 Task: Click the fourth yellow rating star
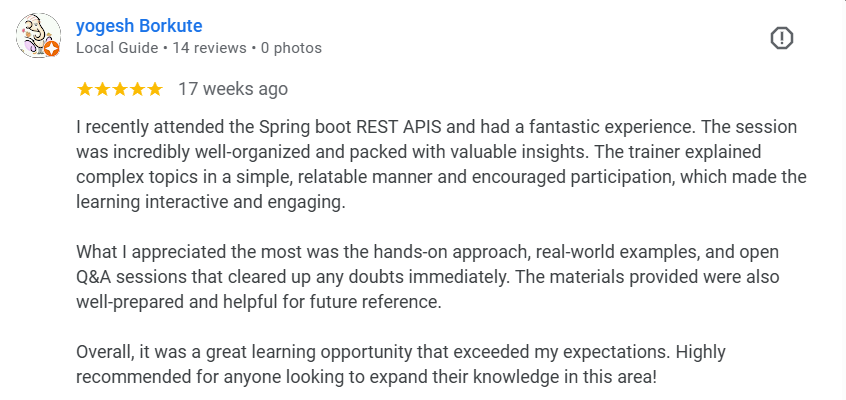(x=137, y=89)
